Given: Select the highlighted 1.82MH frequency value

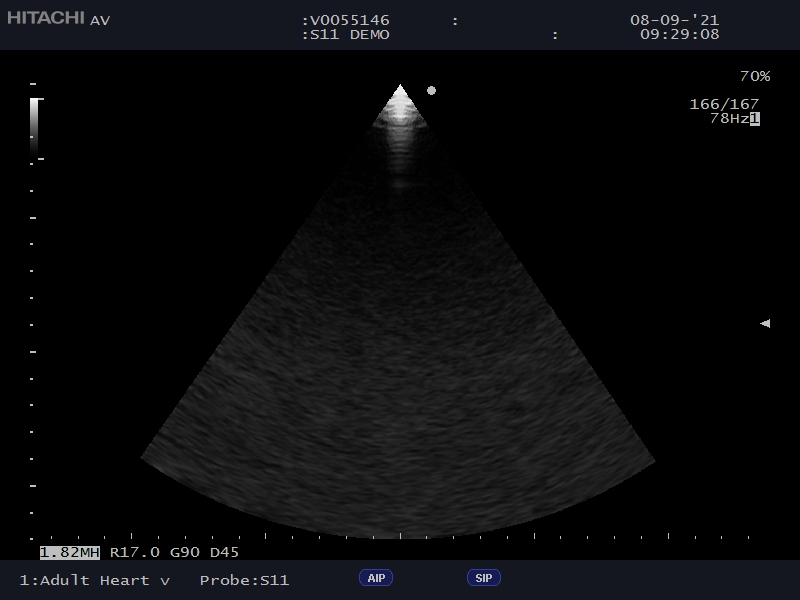Looking at the screenshot, I should [x=70, y=552].
